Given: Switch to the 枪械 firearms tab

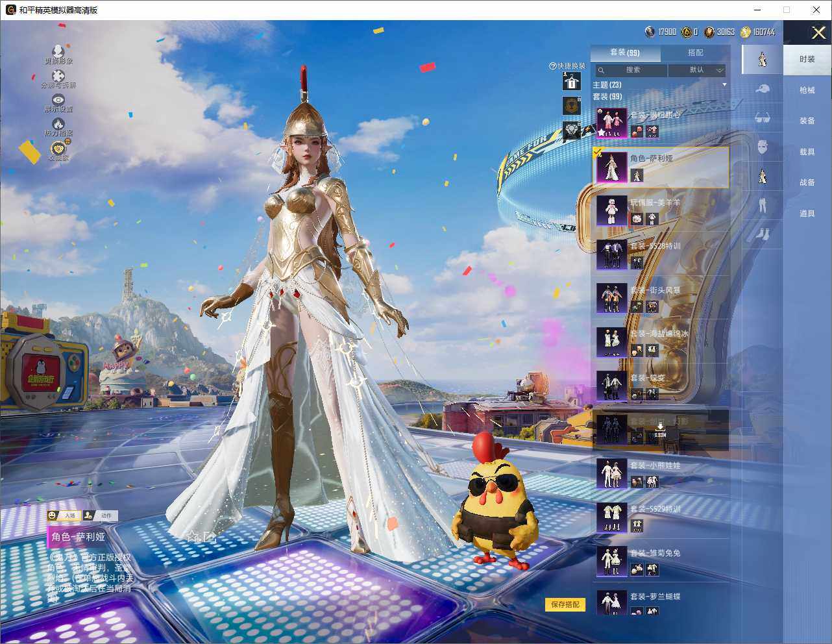Looking at the screenshot, I should [x=807, y=90].
